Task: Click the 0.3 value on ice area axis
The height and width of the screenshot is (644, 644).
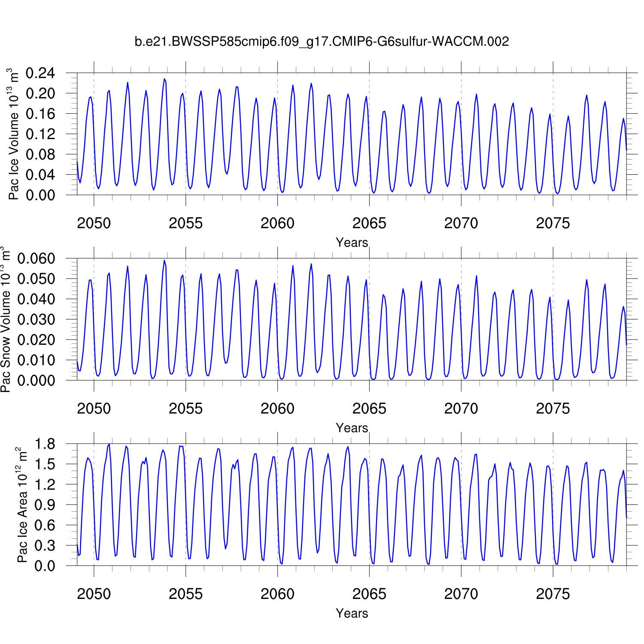Action: click(x=45, y=546)
